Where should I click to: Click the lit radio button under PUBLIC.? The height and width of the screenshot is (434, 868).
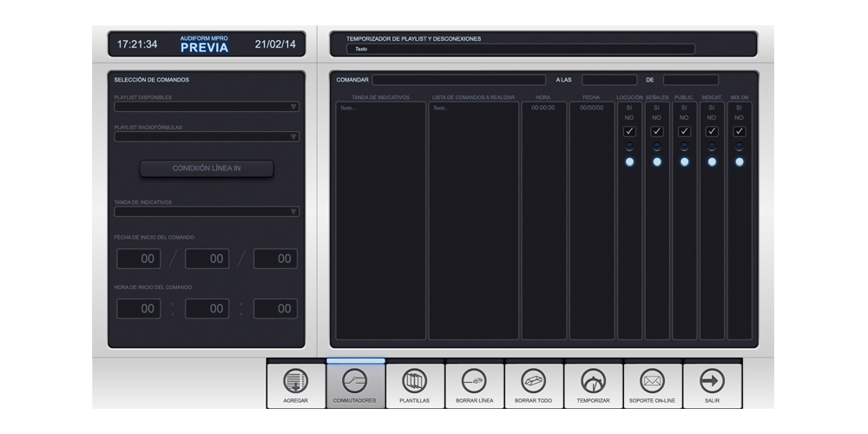click(x=684, y=161)
